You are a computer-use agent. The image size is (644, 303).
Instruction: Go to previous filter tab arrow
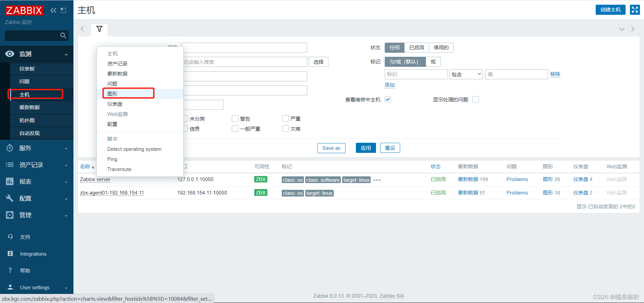tap(82, 29)
